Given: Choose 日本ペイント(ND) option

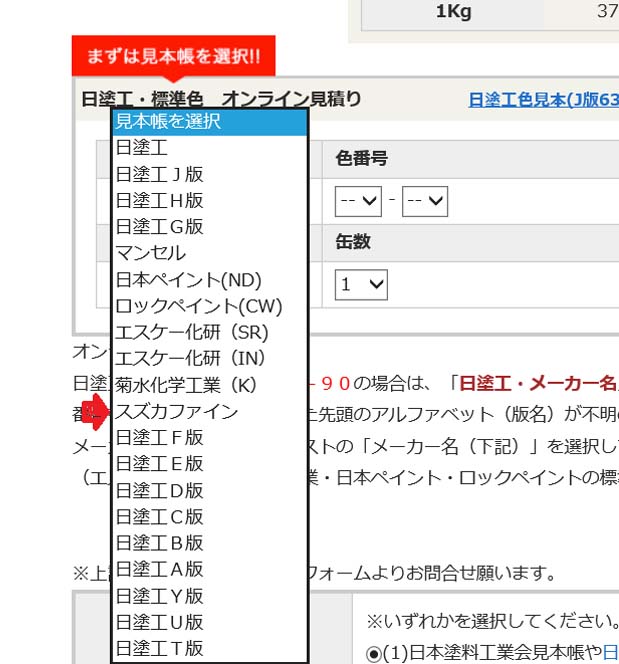Looking at the screenshot, I should click(210, 280).
